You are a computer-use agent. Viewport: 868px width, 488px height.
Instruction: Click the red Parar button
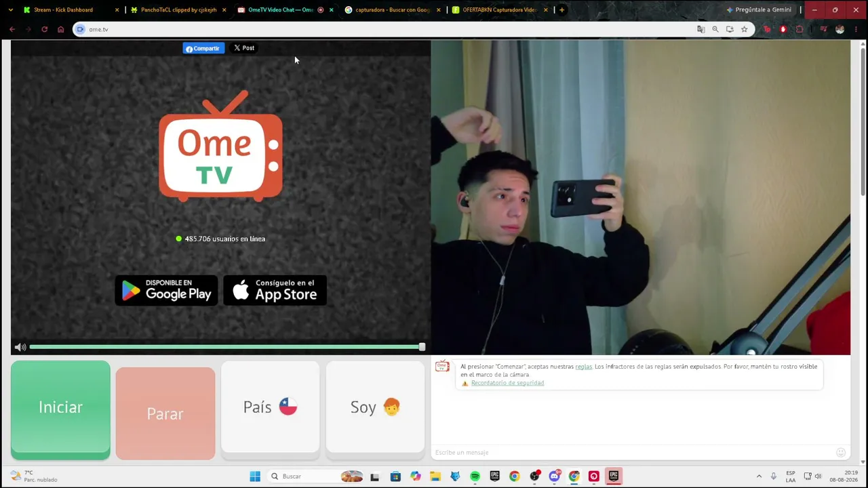tap(165, 413)
